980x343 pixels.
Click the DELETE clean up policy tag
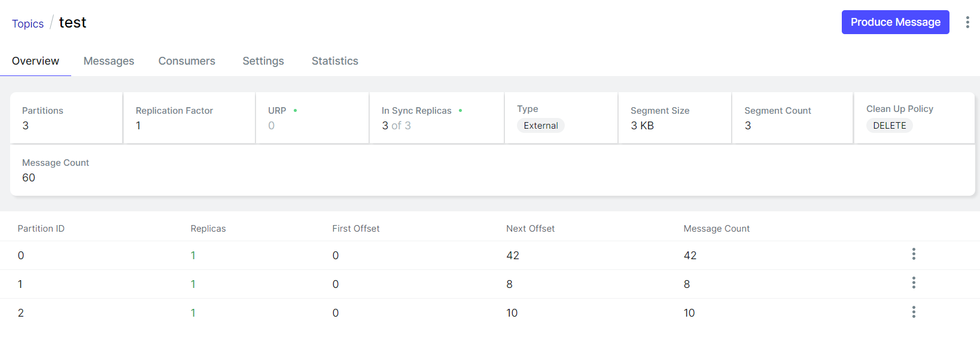[890, 126]
